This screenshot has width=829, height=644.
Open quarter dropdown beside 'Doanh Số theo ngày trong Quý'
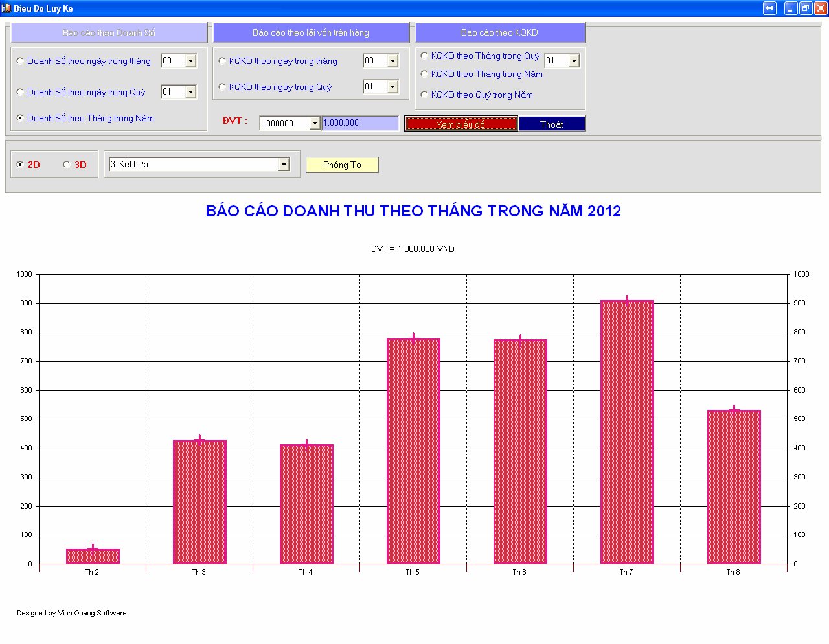tap(190, 92)
